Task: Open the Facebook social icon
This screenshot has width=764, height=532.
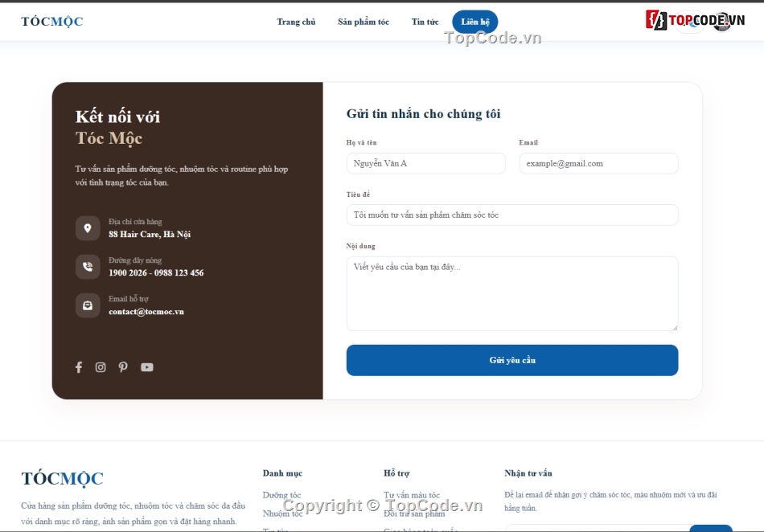Action: pos(79,367)
